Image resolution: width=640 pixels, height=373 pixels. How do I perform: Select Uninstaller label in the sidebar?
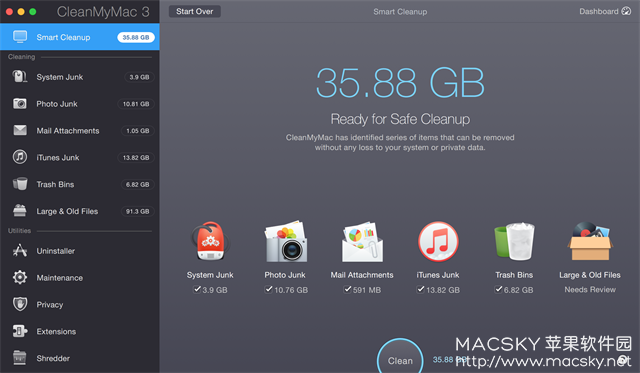click(x=56, y=251)
